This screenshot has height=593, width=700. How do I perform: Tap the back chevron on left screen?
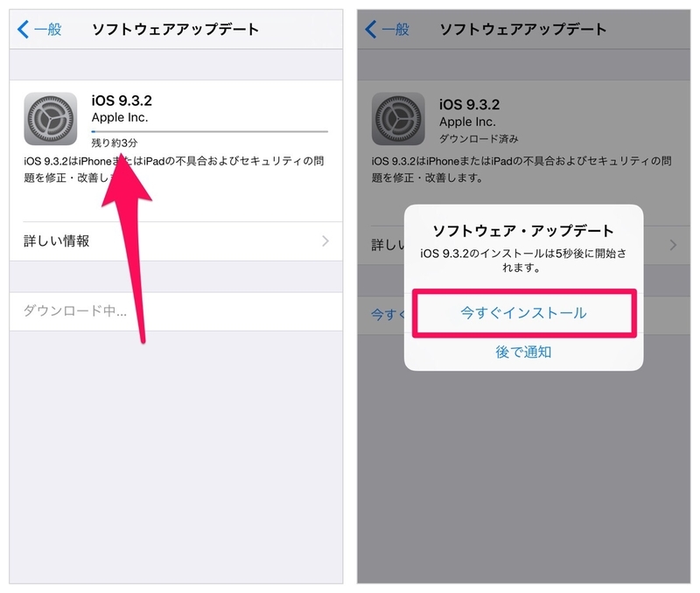coord(23,30)
